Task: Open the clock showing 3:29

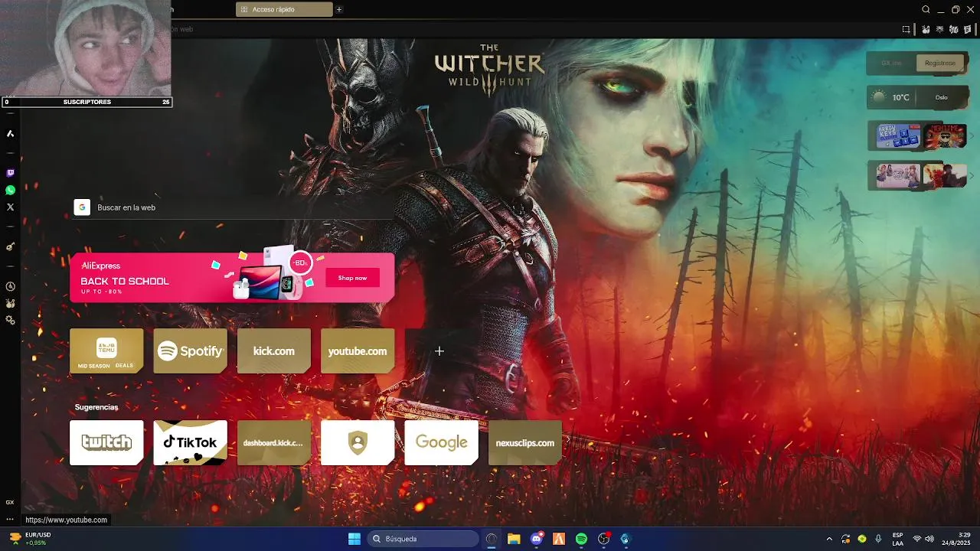Action: click(x=957, y=539)
